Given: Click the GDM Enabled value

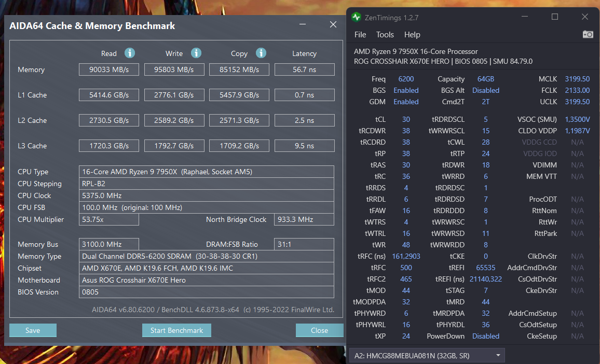Looking at the screenshot, I should click(406, 102).
